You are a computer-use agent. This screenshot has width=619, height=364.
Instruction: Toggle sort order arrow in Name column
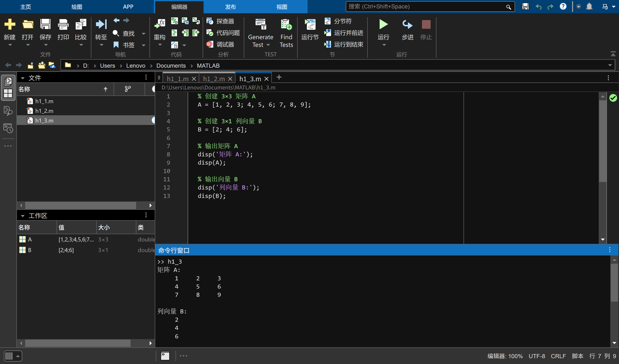point(105,89)
